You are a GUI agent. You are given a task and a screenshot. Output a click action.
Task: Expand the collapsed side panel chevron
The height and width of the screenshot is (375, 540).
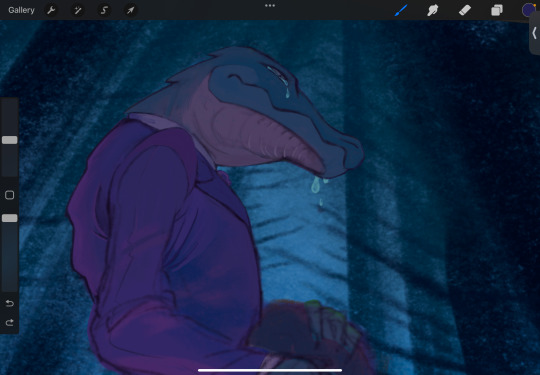pyautogui.click(x=534, y=33)
